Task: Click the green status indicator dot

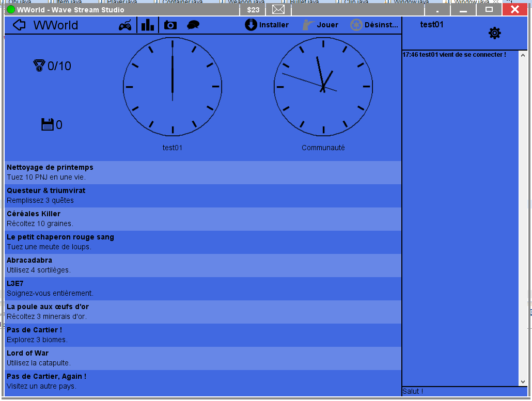Action: (x=11, y=10)
